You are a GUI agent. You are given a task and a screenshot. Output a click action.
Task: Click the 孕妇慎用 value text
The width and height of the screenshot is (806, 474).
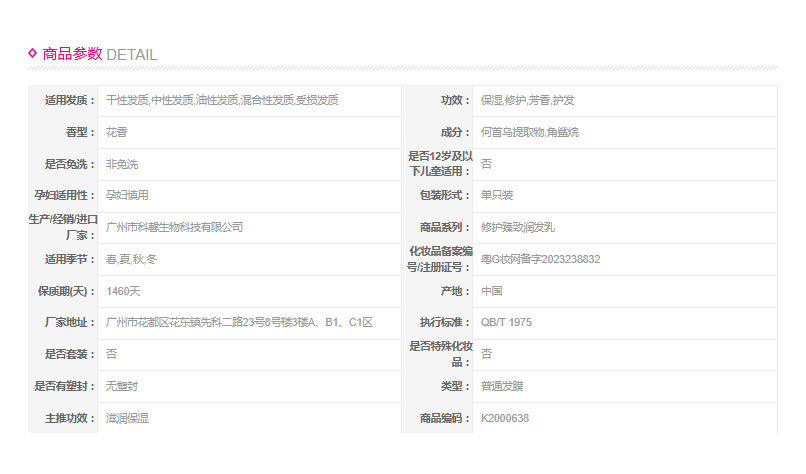(127, 195)
